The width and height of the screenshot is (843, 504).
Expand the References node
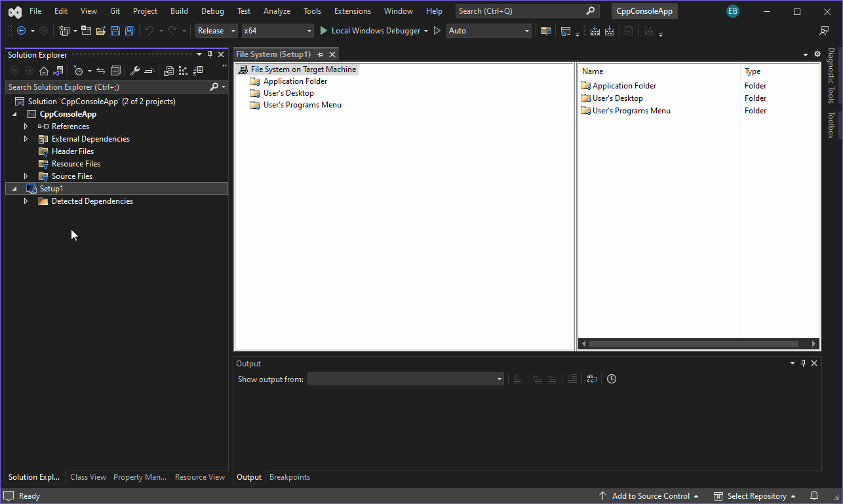point(26,126)
